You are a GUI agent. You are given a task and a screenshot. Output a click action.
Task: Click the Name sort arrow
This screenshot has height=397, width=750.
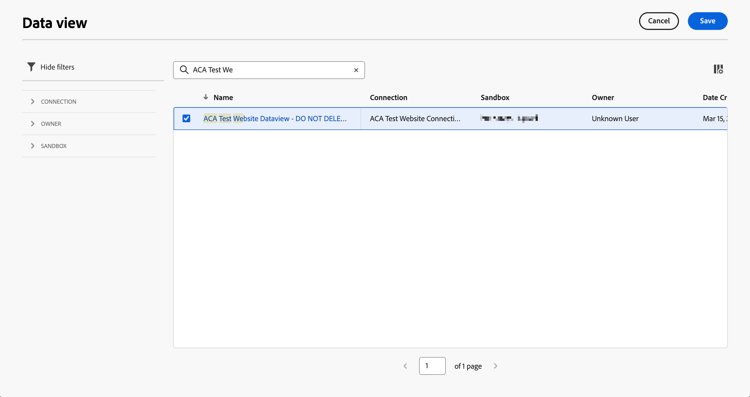(x=206, y=97)
